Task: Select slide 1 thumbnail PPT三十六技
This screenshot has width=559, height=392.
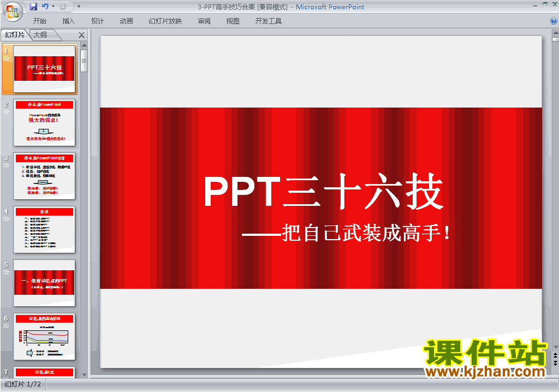Action: 44,68
